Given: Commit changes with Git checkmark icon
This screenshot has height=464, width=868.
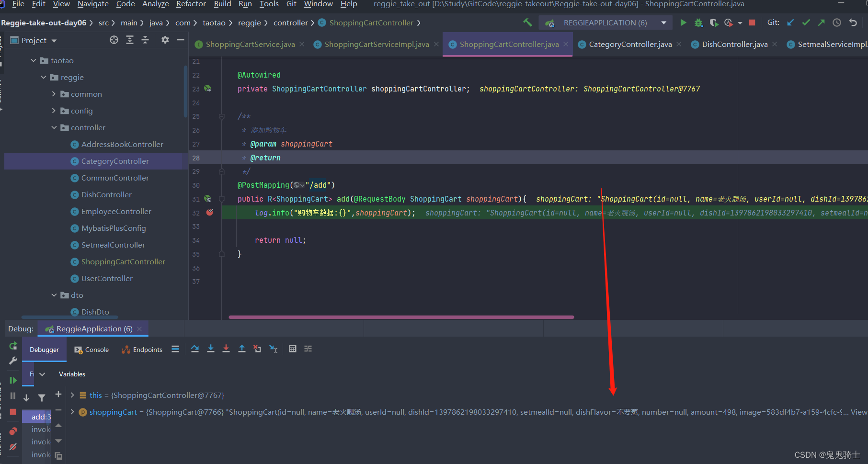Looking at the screenshot, I should (x=806, y=23).
